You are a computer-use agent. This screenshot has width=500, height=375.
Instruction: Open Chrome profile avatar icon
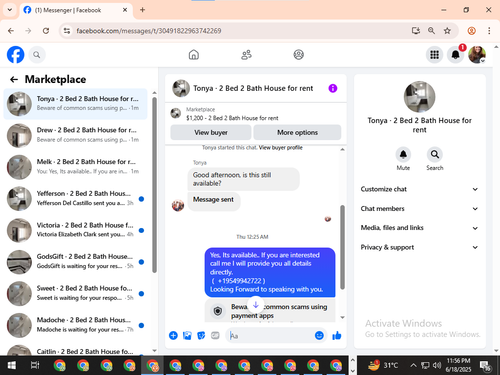(471, 31)
